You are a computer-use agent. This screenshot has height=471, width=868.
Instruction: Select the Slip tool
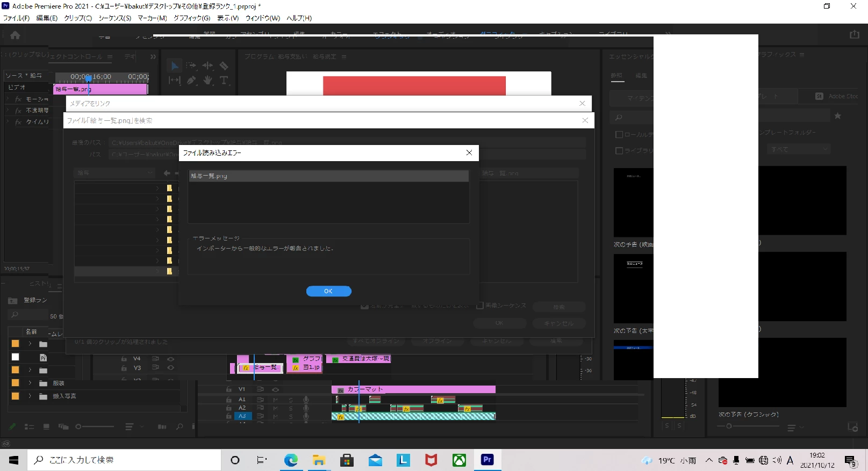(x=174, y=80)
